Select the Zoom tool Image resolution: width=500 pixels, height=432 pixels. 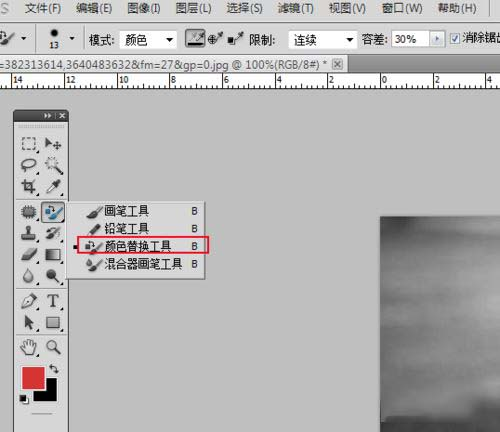click(53, 347)
